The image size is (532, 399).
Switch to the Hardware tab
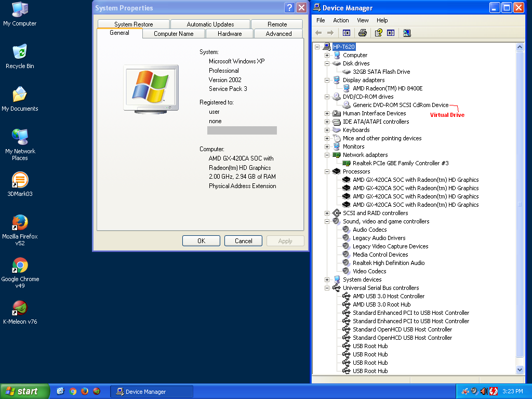229,33
